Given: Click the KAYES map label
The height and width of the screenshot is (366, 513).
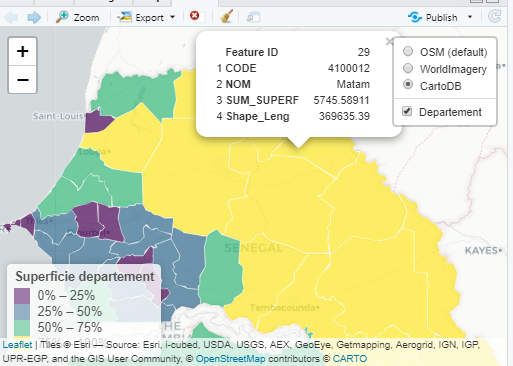Looking at the screenshot, I should tap(482, 250).
